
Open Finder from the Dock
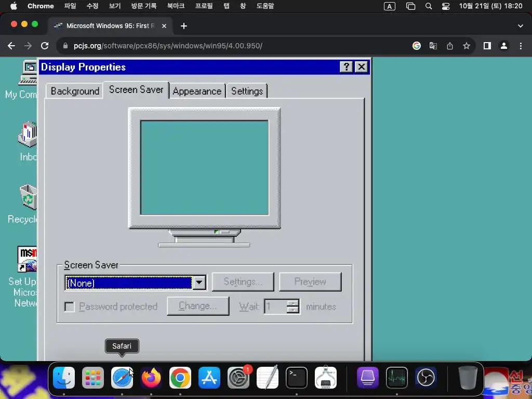tap(64, 378)
